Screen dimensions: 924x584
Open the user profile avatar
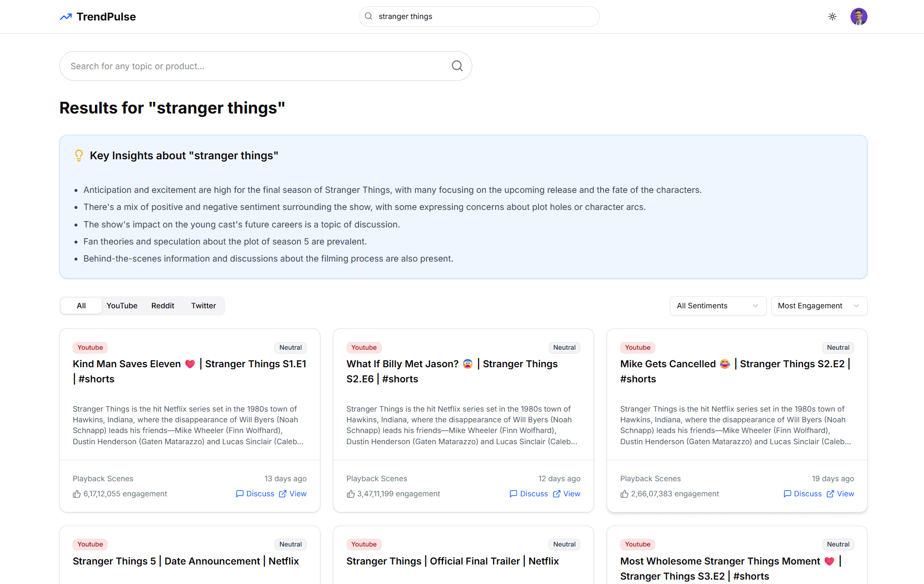pos(858,17)
